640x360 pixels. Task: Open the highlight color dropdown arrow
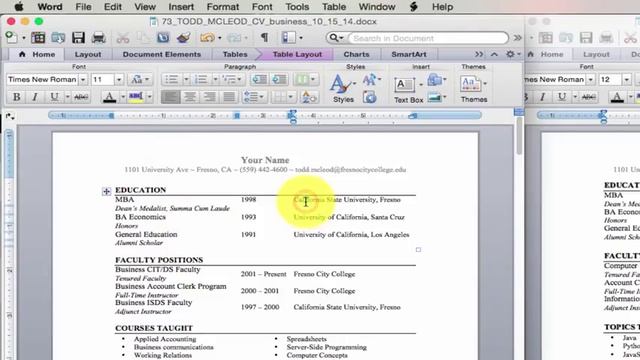[149, 97]
